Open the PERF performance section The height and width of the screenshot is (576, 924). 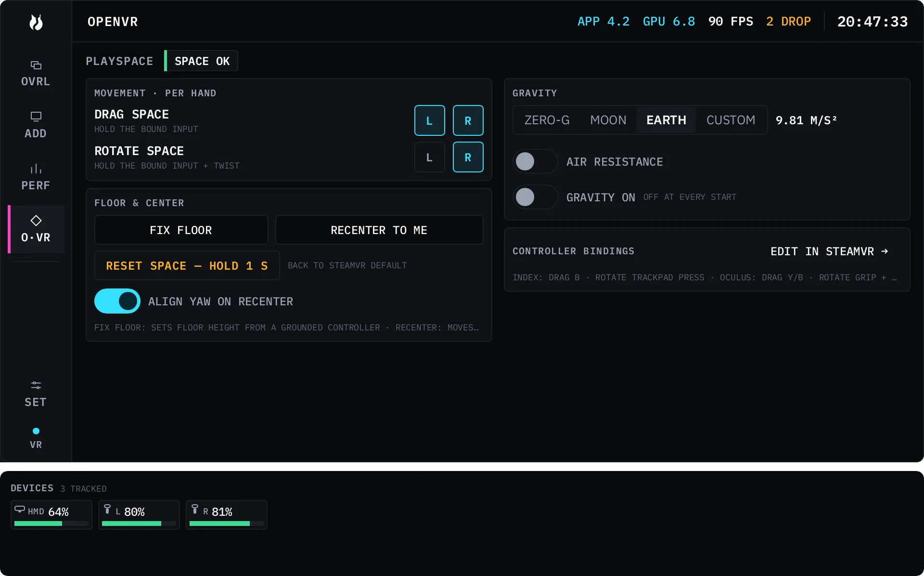click(x=36, y=177)
